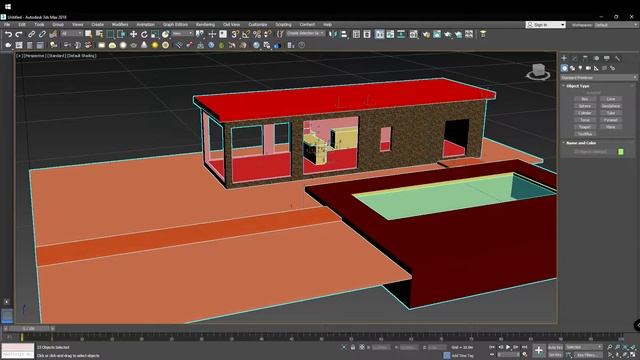The width and height of the screenshot is (640, 360).
Task: Open the File menu
Action: pyautogui.click(x=7, y=25)
